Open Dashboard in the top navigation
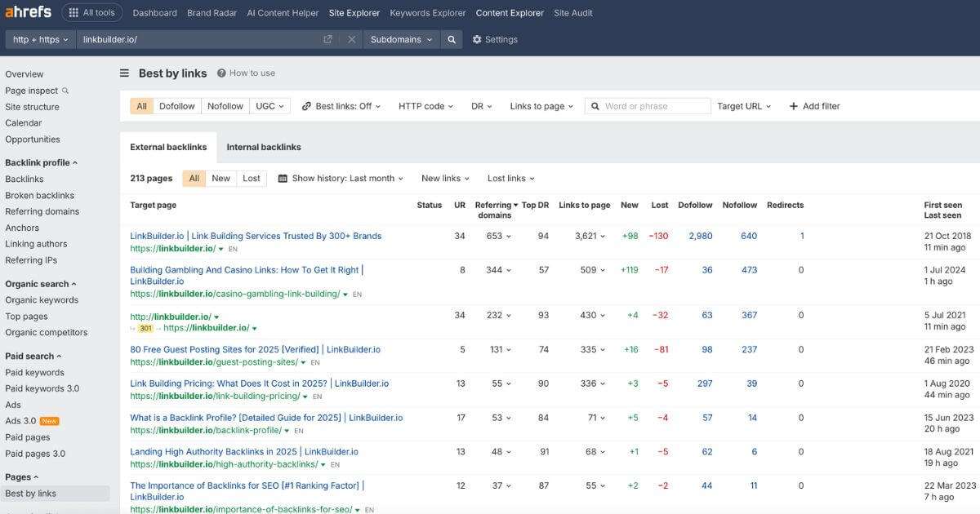The height and width of the screenshot is (514, 980). [154, 13]
